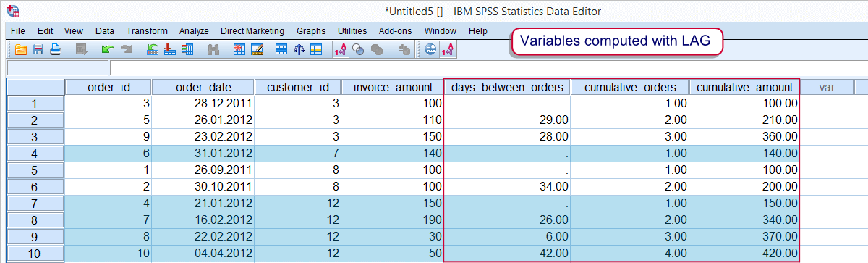Image resolution: width=868 pixels, height=263 pixels.
Task: Click the Open data document icon
Action: pyautogui.click(x=20, y=50)
